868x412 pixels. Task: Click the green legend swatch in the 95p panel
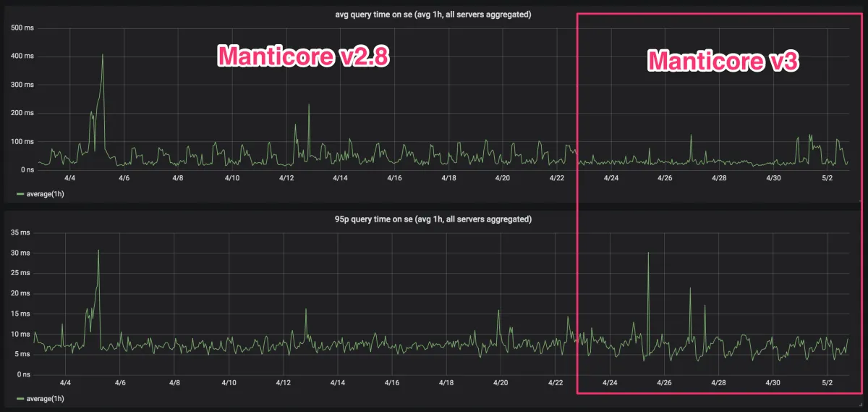tap(21, 399)
